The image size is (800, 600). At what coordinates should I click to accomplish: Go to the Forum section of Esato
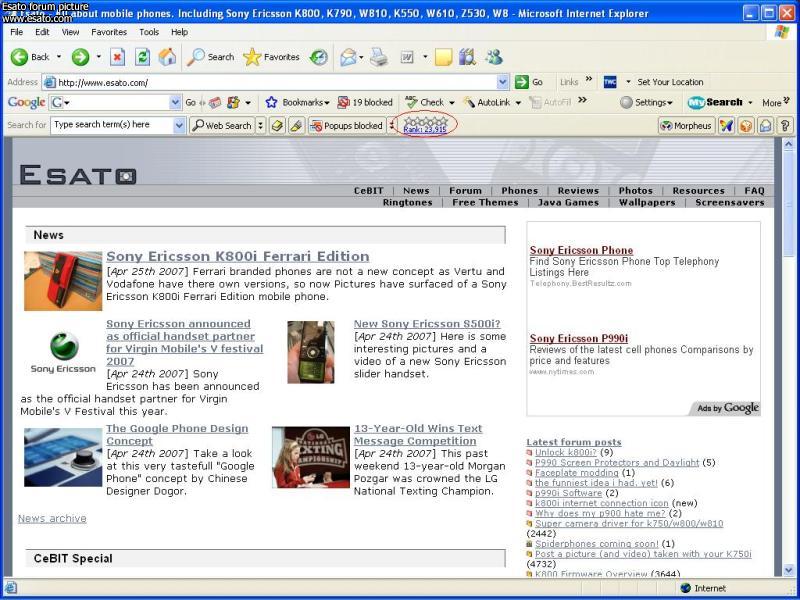click(x=465, y=191)
